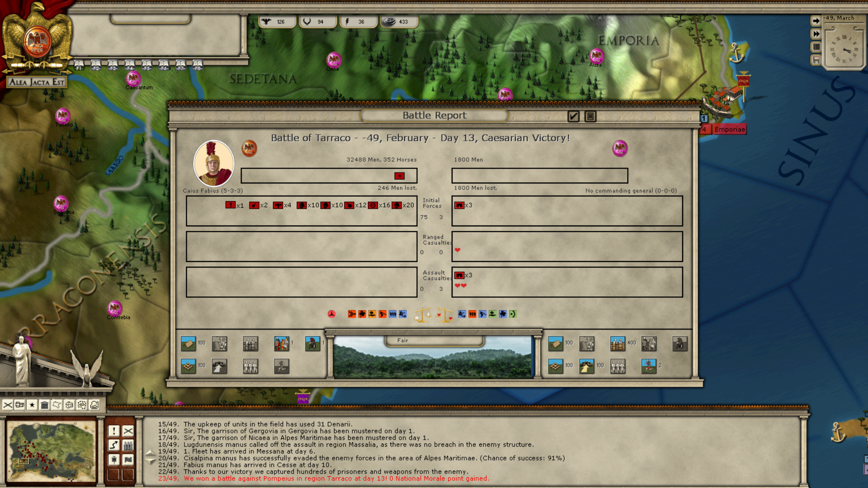Click Caesarian red-crested helmet icon
Image resolution: width=868 pixels, height=488 pixels.
click(x=312, y=343)
